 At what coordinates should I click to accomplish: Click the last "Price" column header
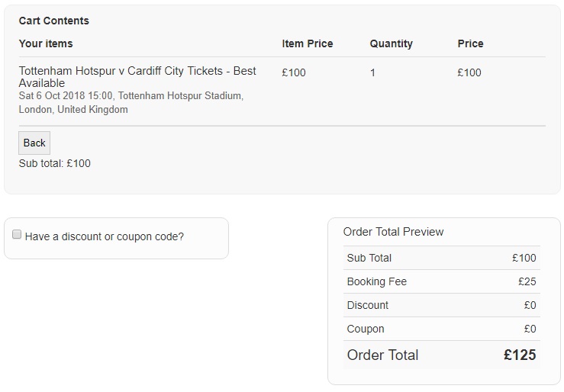470,43
